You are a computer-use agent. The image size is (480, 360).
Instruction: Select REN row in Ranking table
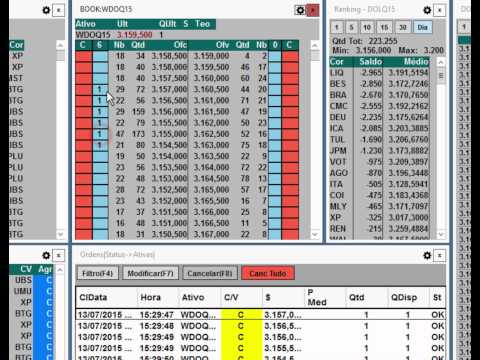[x=379, y=229]
